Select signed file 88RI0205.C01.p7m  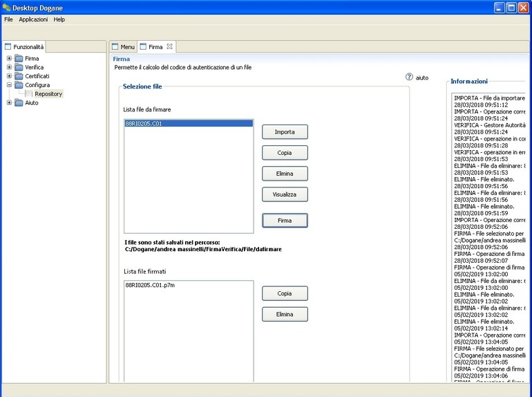tap(150, 285)
